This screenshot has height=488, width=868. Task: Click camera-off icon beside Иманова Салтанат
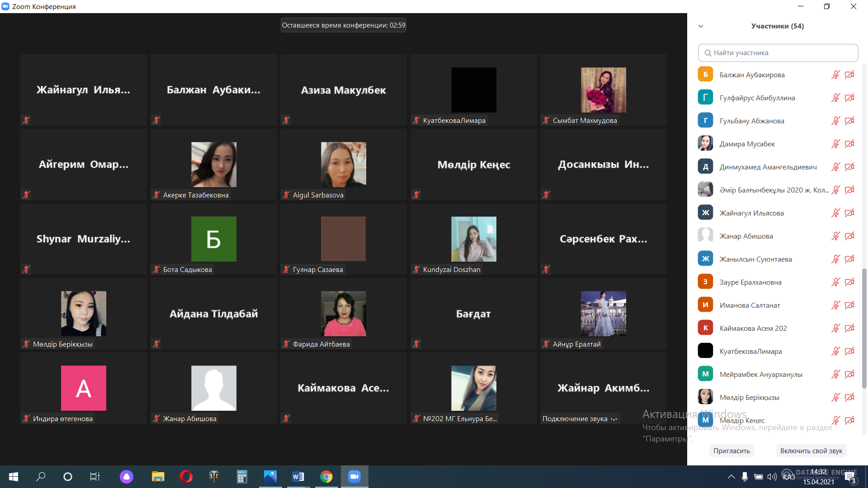[849, 305]
